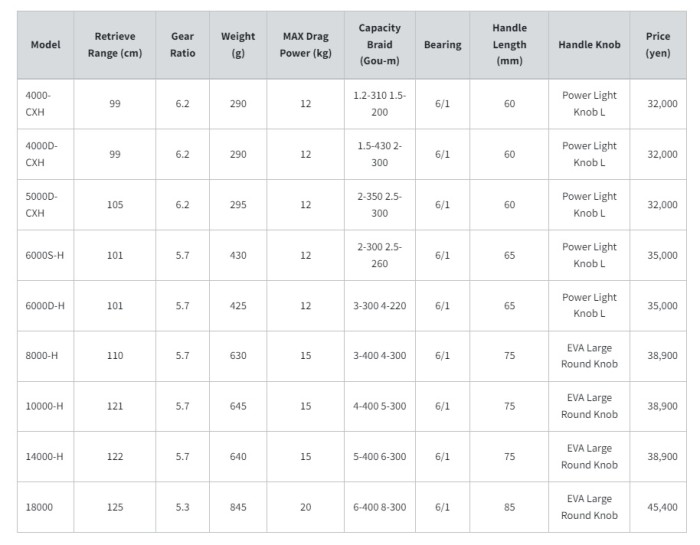Click the 5000D-CXH model name
The width and height of the screenshot is (700, 545).
point(42,205)
